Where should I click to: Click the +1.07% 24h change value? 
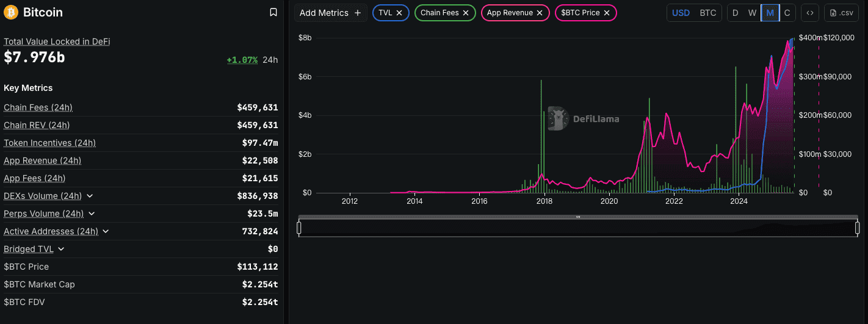pos(242,60)
